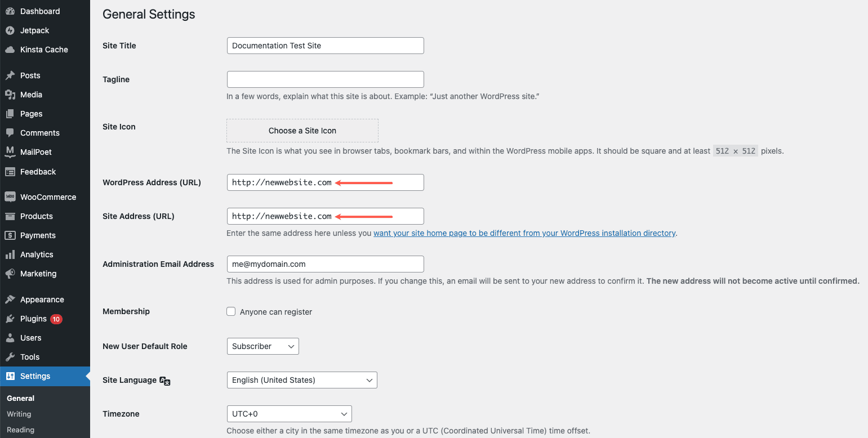Open the Marketing section
The width and height of the screenshot is (868, 438).
point(38,274)
